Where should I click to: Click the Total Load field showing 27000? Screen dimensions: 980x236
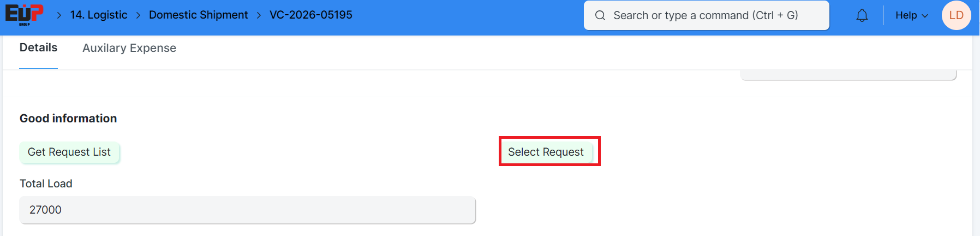pos(247,210)
